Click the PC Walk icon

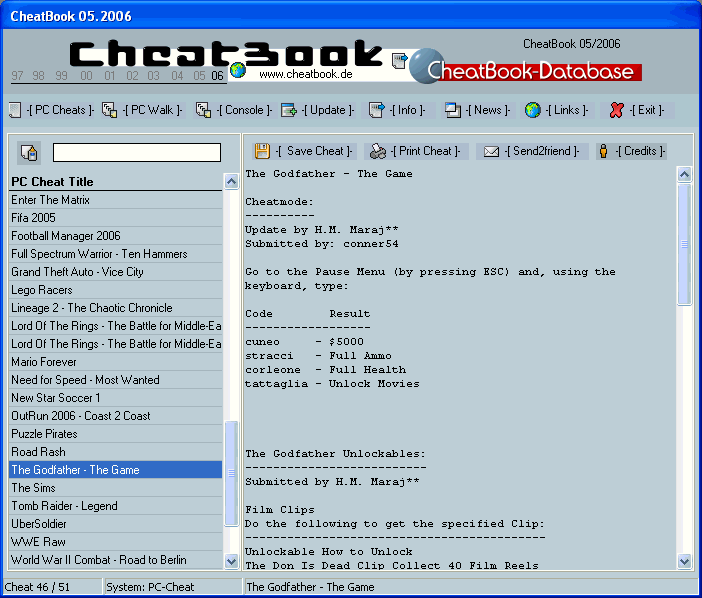(110, 110)
